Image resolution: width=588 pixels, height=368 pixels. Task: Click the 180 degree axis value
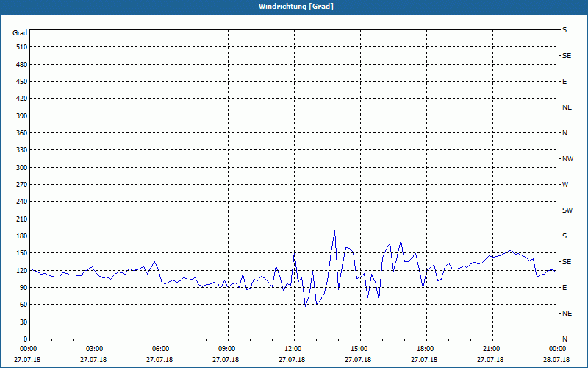pos(22,236)
